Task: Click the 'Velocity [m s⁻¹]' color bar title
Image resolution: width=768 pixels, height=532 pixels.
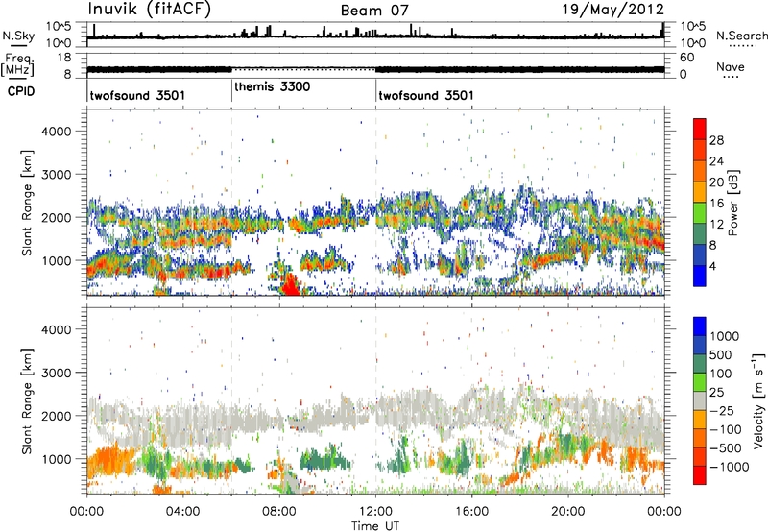Action: coord(758,400)
